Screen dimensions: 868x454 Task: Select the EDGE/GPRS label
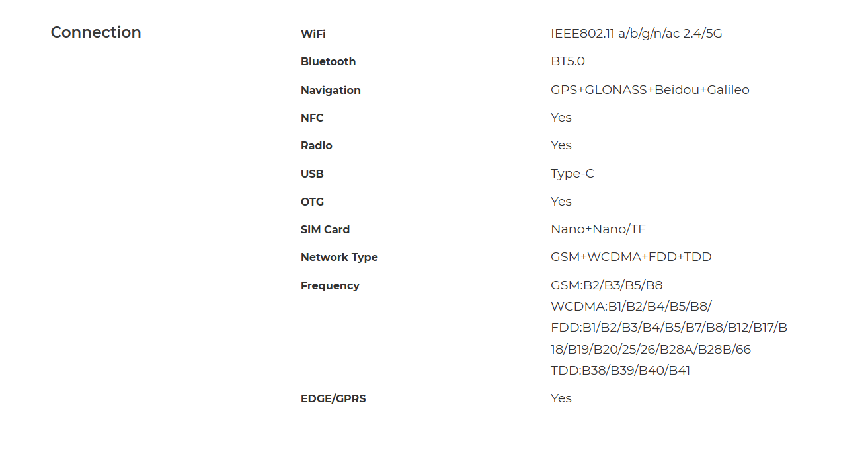(333, 398)
